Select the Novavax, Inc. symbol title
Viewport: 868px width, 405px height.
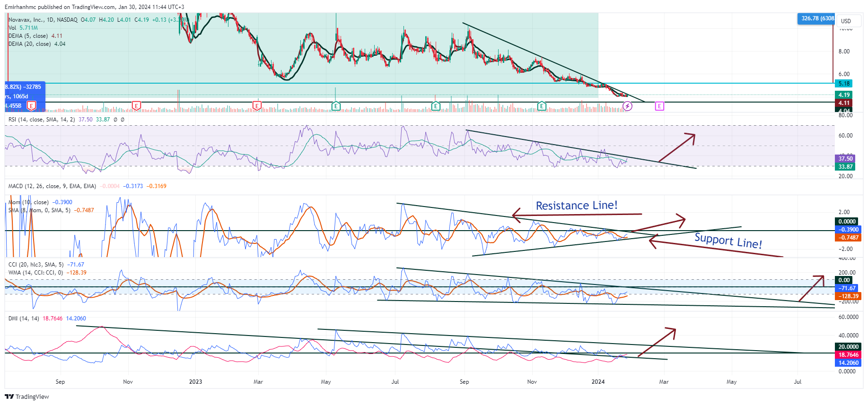point(43,20)
